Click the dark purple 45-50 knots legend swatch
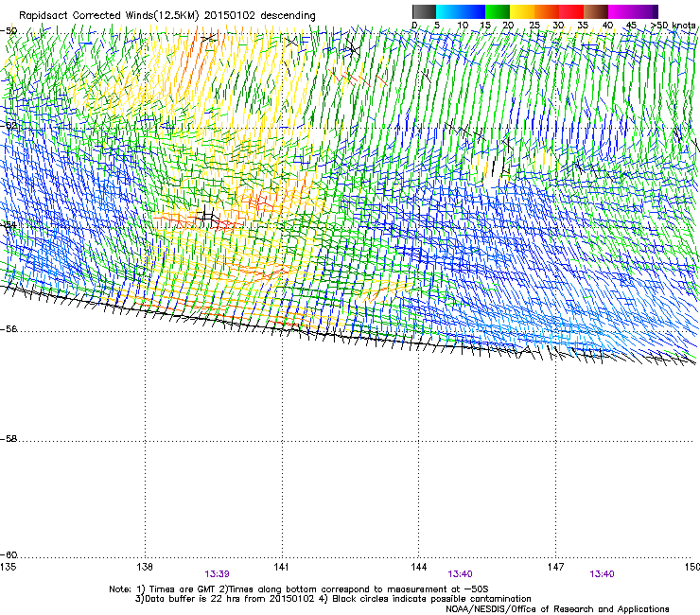 [645, 11]
